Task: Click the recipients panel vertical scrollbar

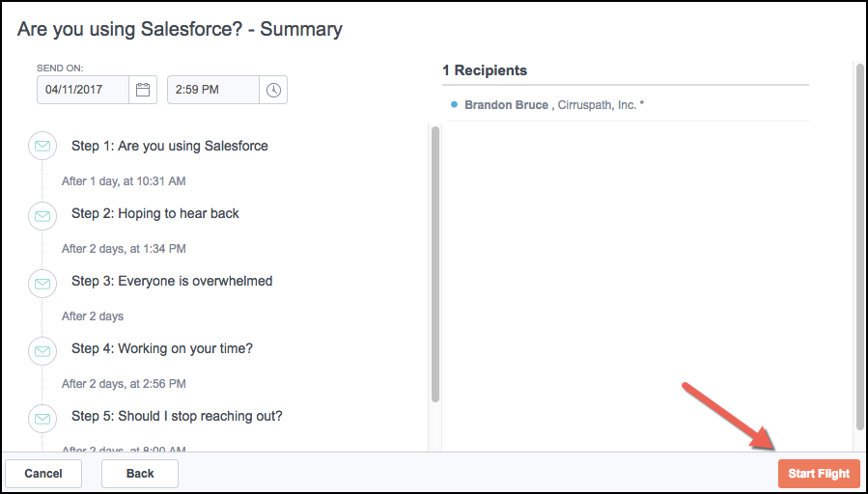Action: [x=859, y=247]
